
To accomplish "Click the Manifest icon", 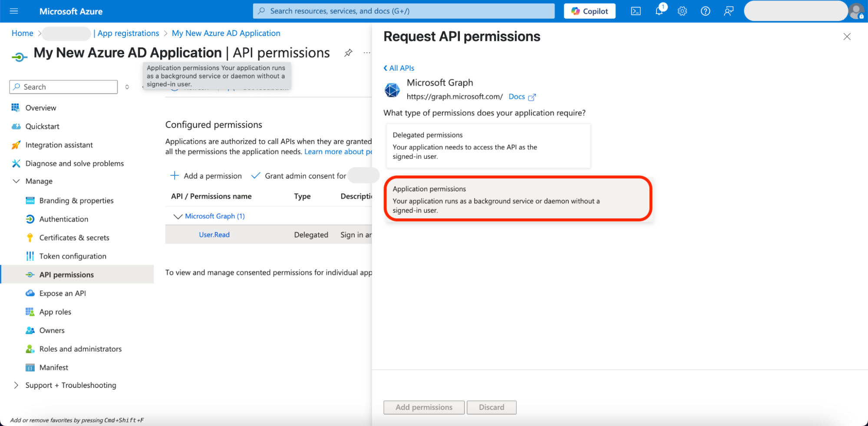I will (30, 367).
